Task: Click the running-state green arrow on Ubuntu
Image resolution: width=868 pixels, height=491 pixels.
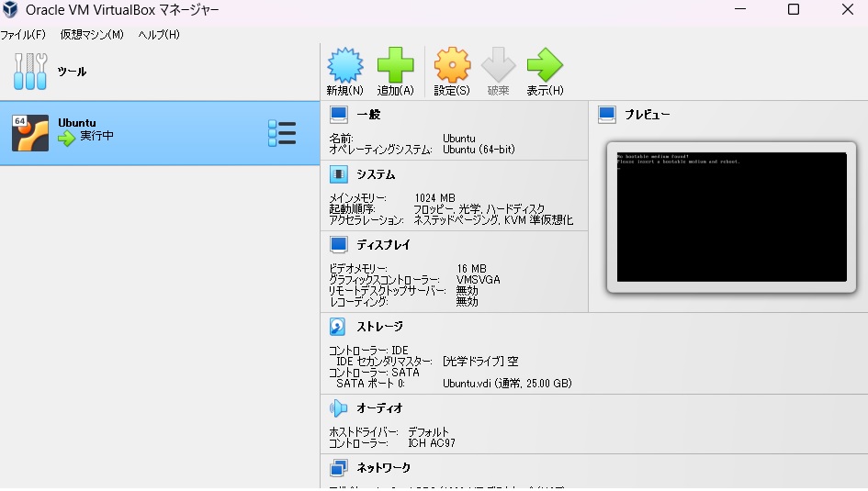Action: [66, 139]
